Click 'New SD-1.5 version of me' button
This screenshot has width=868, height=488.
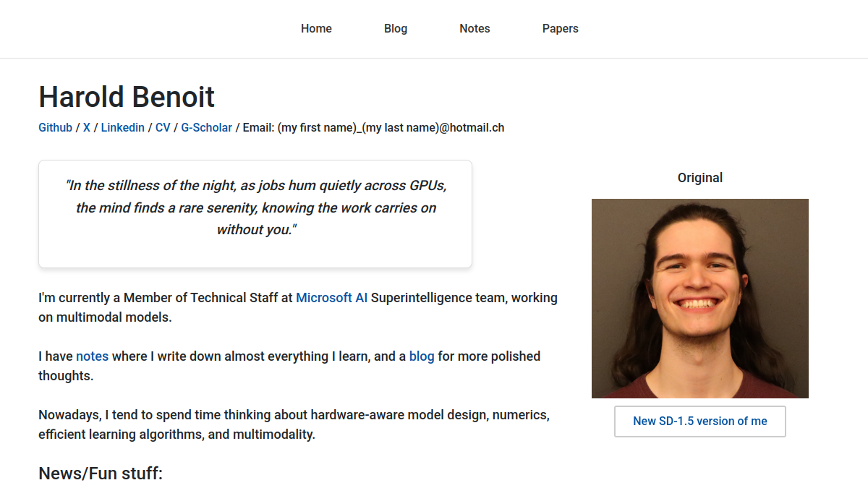[x=700, y=421]
